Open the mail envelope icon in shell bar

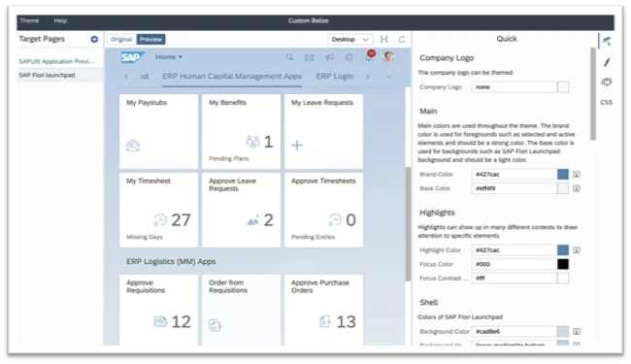click(x=309, y=57)
